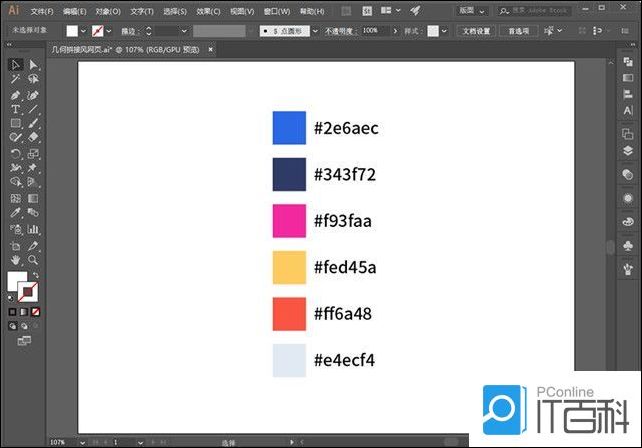
Task: Reset to default fill and stroke
Action: pyautogui.click(x=11, y=298)
